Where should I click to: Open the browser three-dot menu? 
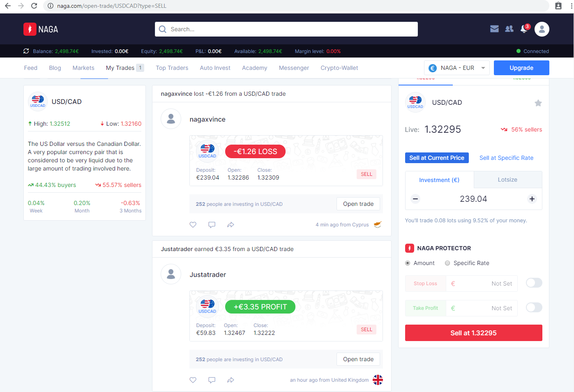(571, 6)
